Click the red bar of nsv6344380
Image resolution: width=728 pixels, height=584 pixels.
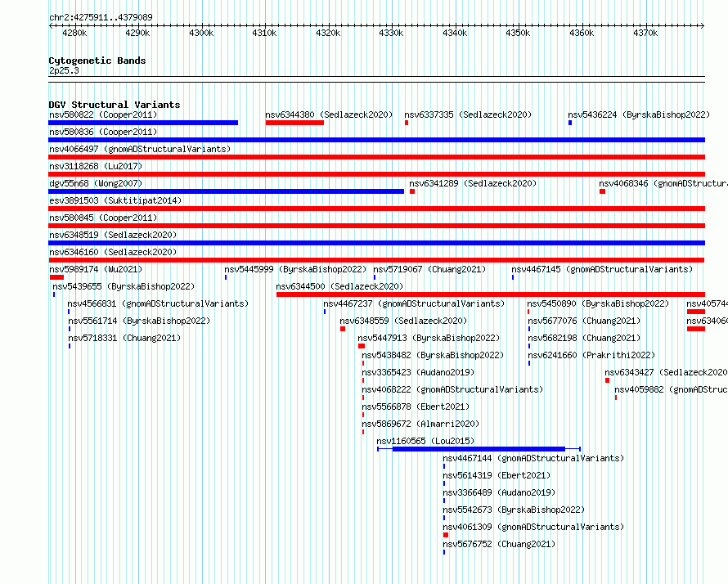(294, 123)
